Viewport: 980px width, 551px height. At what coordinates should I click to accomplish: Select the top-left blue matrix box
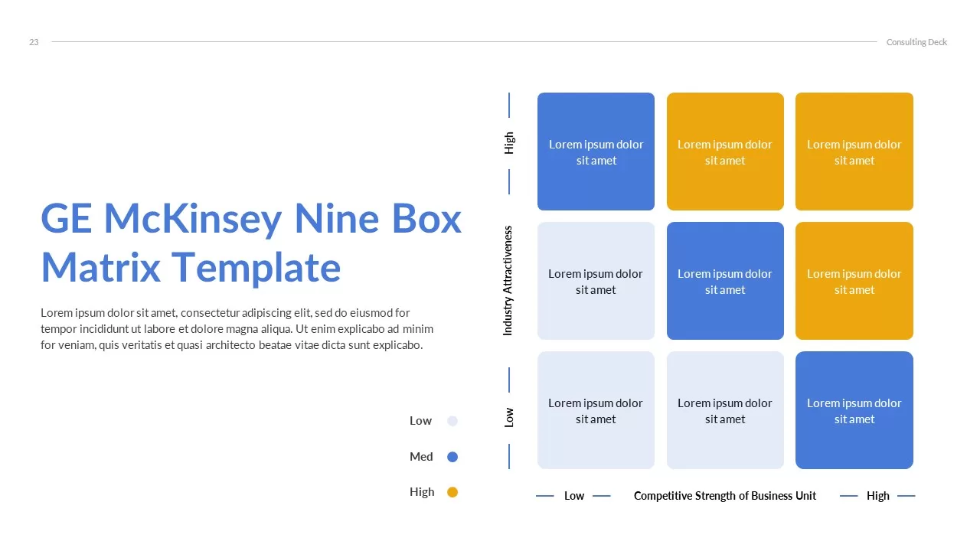596,152
